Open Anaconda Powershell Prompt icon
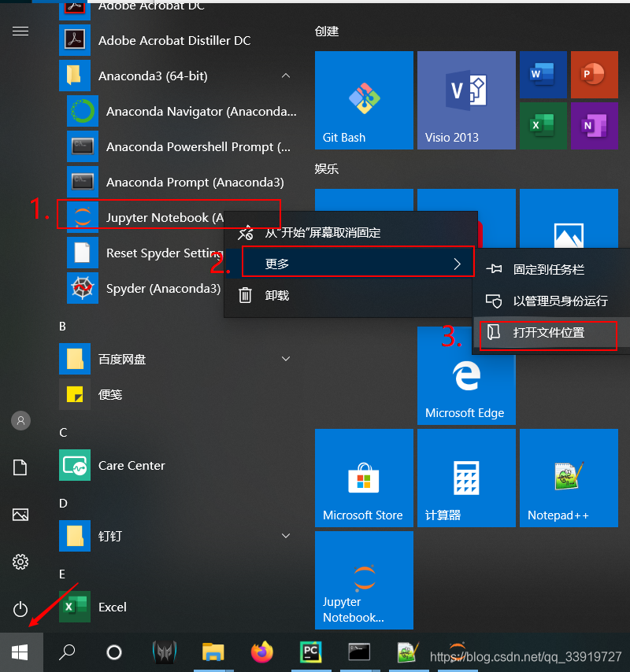The width and height of the screenshot is (630, 672). click(83, 146)
